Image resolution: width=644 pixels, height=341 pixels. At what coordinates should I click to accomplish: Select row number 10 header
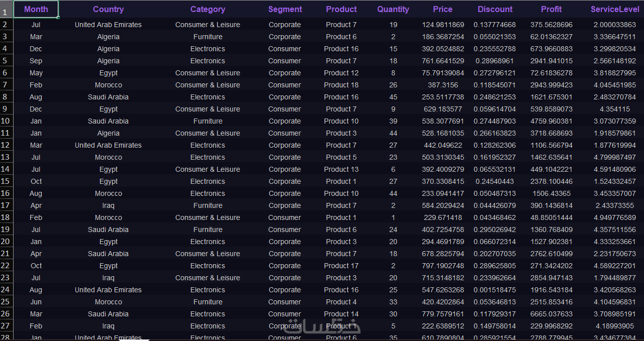pos(6,121)
